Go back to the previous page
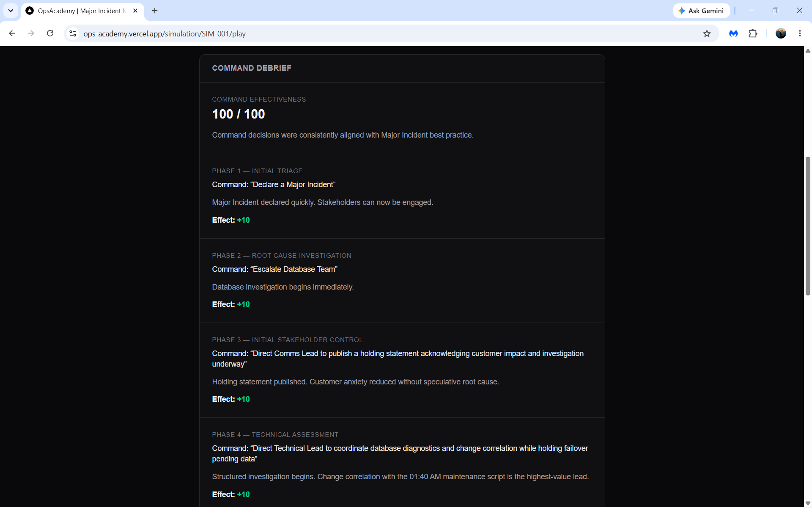The height and width of the screenshot is (508, 812). point(12,33)
